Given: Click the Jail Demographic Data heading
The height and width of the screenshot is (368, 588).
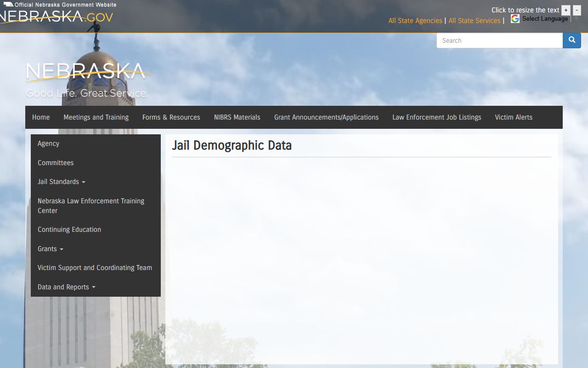Looking at the screenshot, I should click(x=232, y=145).
